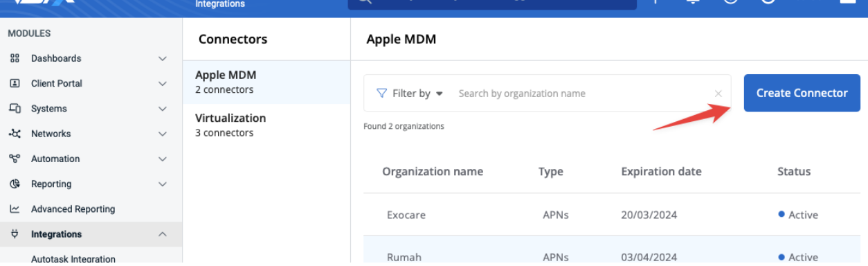The image size is (868, 266).
Task: Click Active status in Exocare row
Action: pyautogui.click(x=798, y=215)
